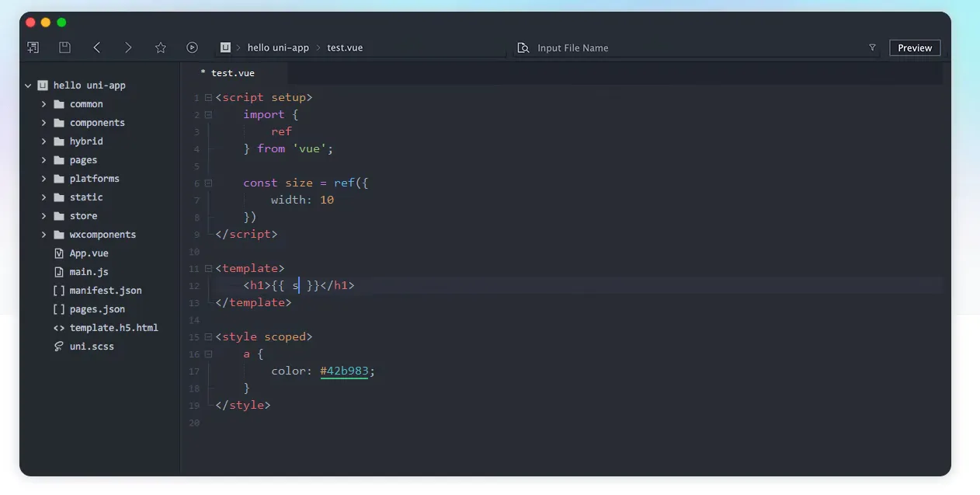The height and width of the screenshot is (495, 980).
Task: Click the save file icon
Action: coord(65,47)
